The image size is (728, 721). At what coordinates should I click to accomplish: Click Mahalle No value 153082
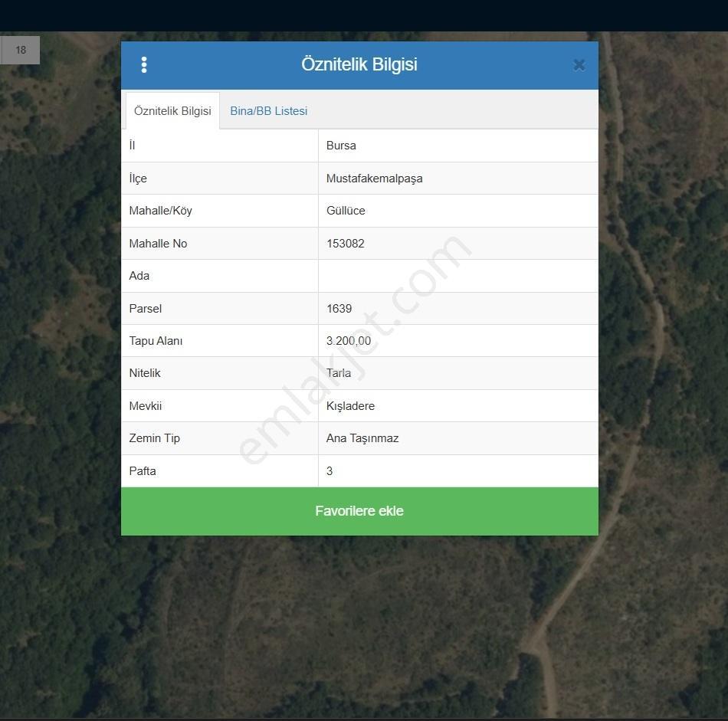tap(345, 244)
